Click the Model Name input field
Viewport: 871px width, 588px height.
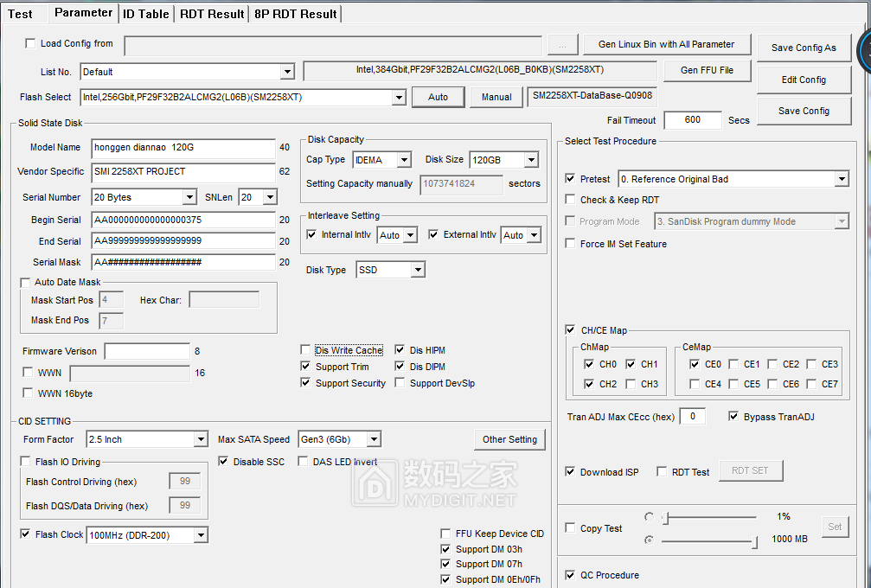coord(183,148)
